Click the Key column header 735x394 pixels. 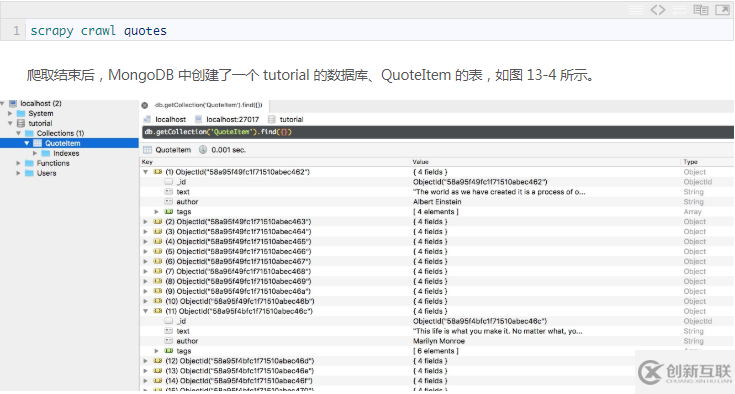[147, 162]
